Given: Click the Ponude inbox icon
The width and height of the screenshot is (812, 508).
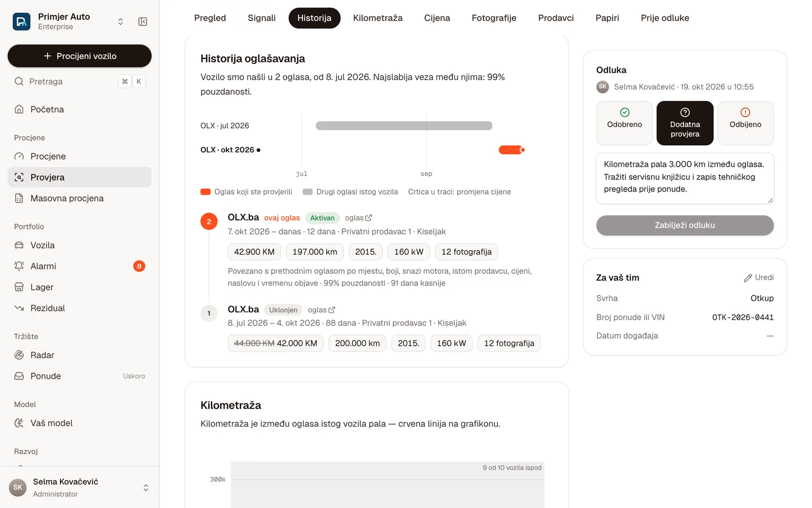Looking at the screenshot, I should pos(19,376).
